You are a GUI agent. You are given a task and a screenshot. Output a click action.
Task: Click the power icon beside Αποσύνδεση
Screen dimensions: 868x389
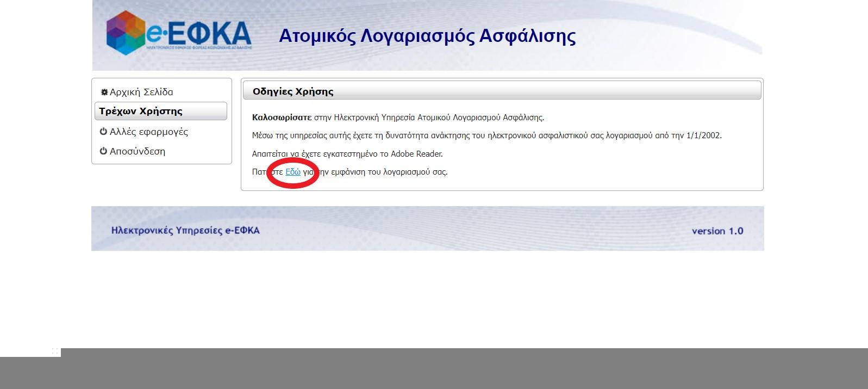[x=103, y=151]
